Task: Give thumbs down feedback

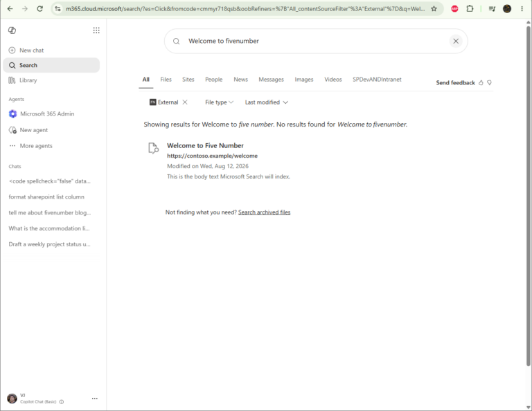Action: click(x=489, y=82)
